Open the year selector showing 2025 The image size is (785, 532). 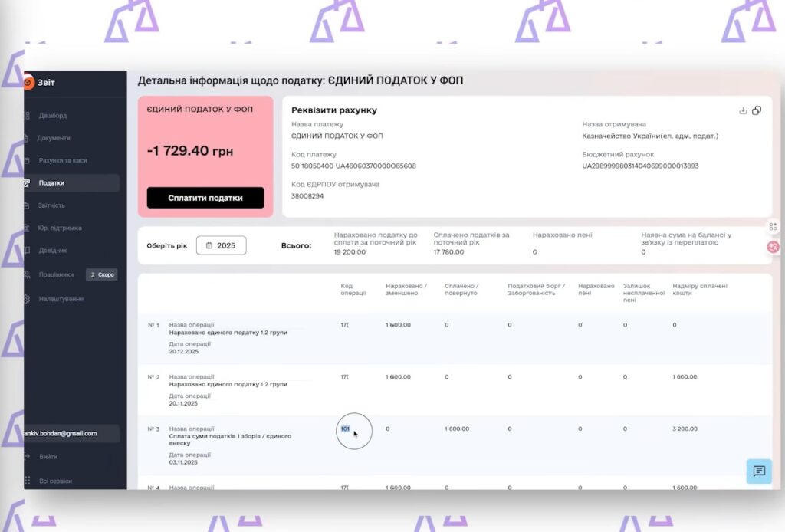click(x=222, y=246)
